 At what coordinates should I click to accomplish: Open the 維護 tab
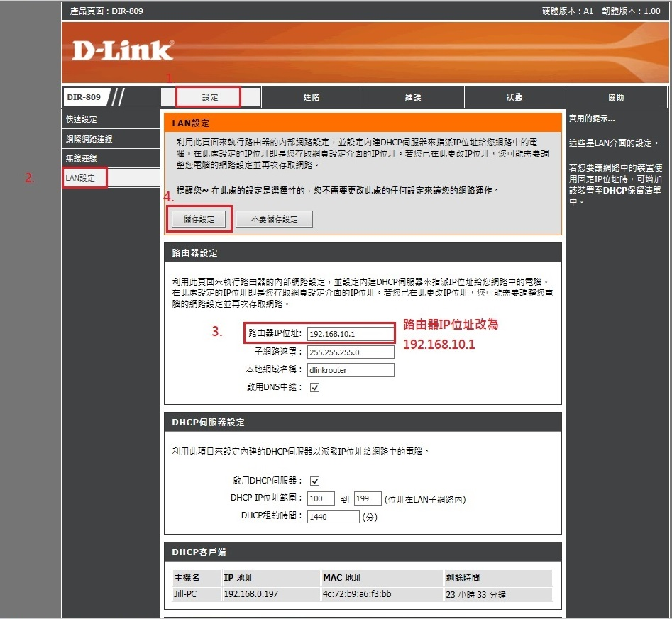413,97
